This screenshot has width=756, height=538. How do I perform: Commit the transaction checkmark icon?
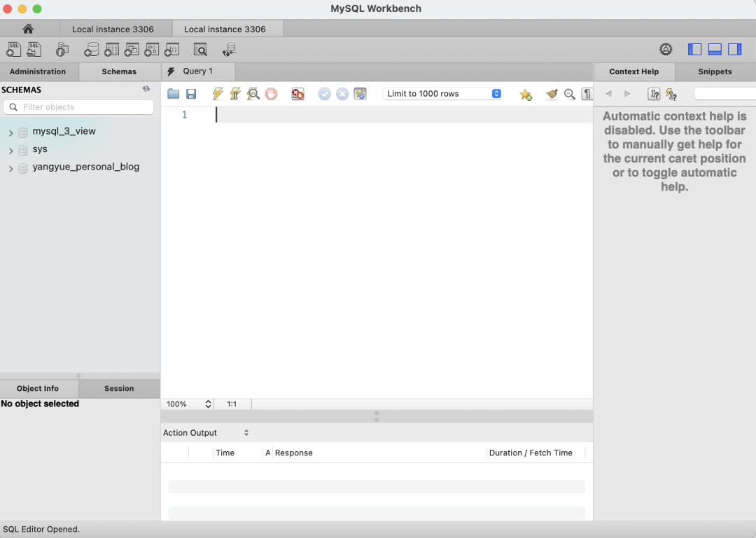325,94
